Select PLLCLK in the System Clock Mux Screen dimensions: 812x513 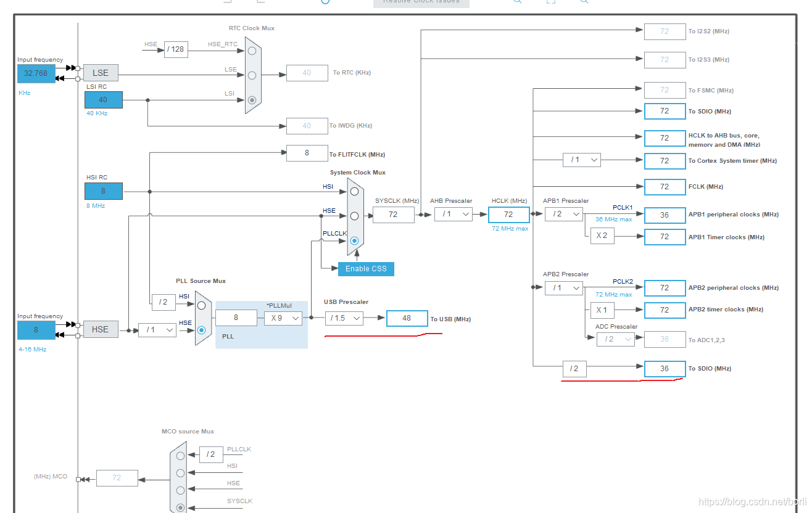point(354,240)
